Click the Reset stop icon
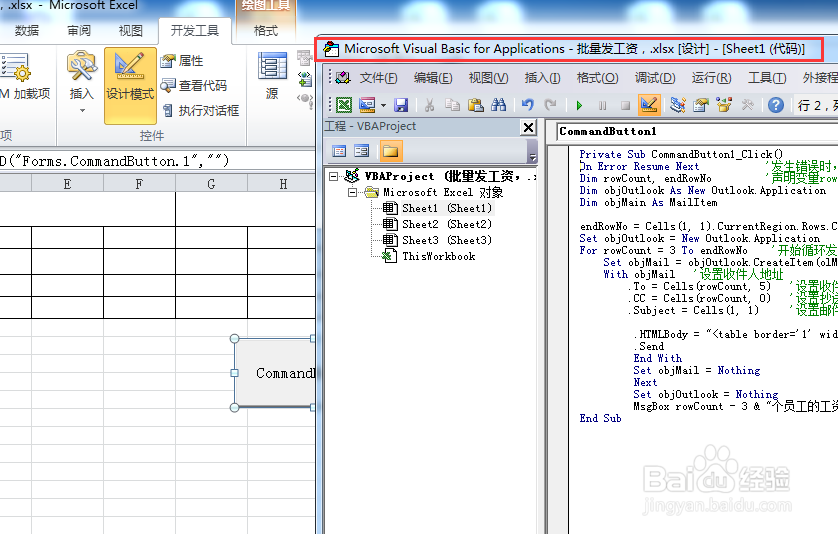 (x=625, y=105)
